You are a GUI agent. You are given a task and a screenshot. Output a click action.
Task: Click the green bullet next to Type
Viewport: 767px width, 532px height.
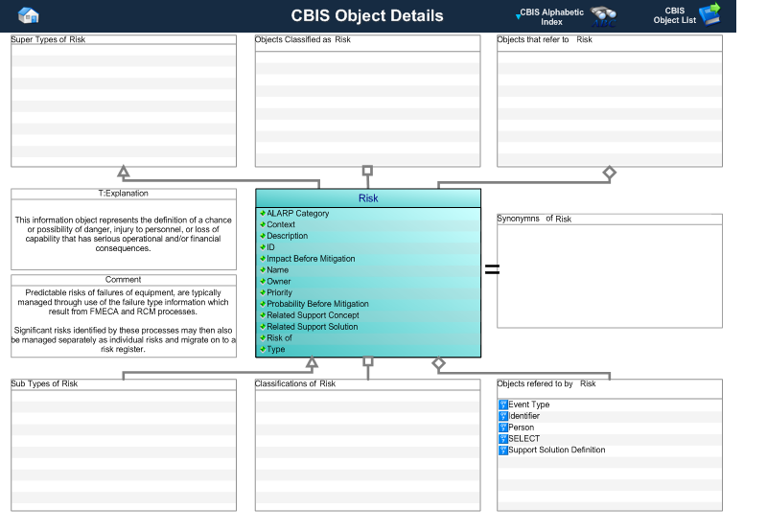263,349
